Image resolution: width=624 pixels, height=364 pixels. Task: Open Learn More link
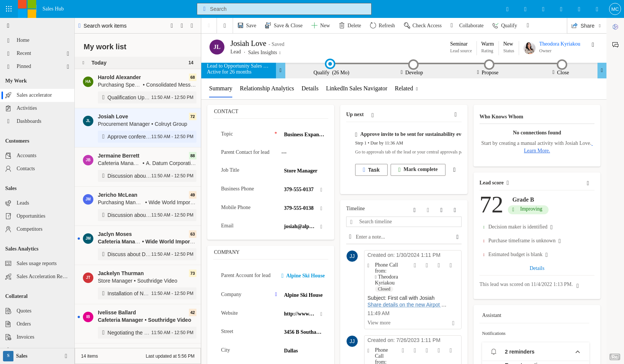537,150
